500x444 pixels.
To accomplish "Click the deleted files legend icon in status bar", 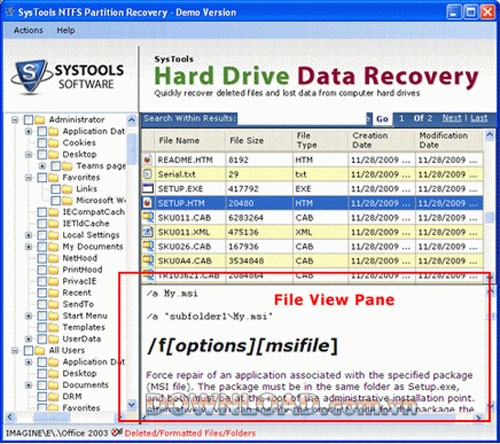I will click(117, 432).
